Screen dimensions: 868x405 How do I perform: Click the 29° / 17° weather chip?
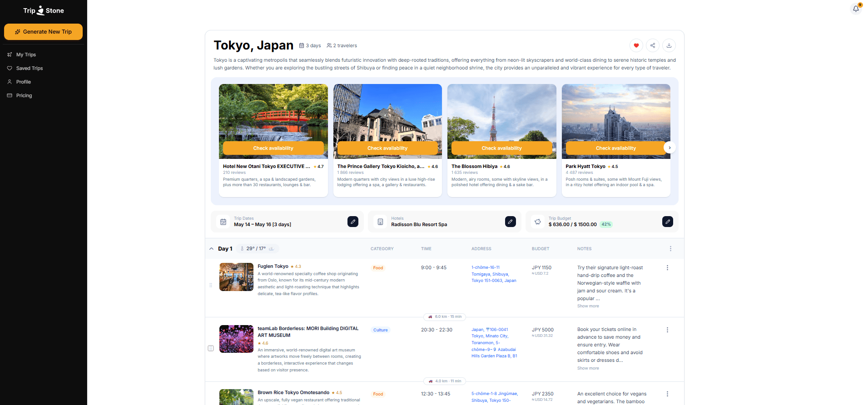257,249
